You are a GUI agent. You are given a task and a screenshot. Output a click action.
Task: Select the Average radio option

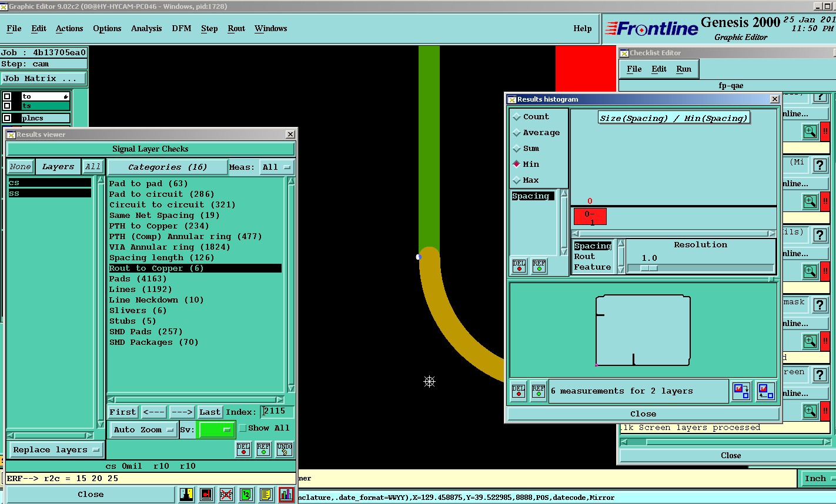[536, 133]
